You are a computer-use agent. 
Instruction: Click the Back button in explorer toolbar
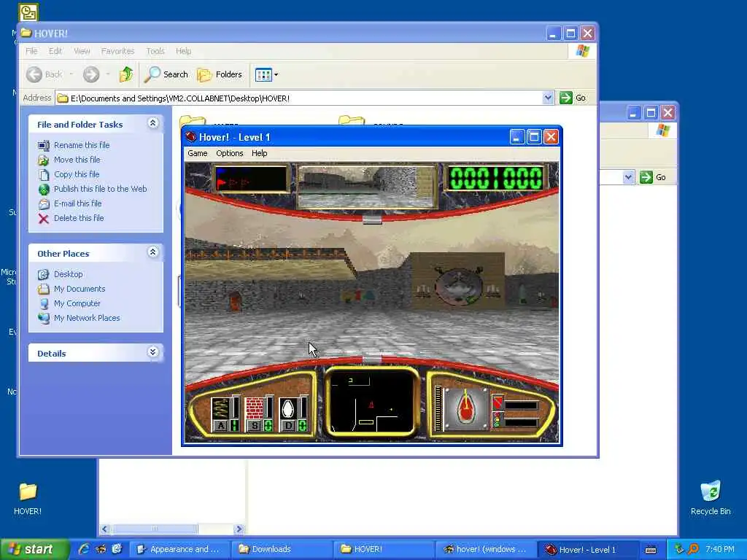[44, 74]
